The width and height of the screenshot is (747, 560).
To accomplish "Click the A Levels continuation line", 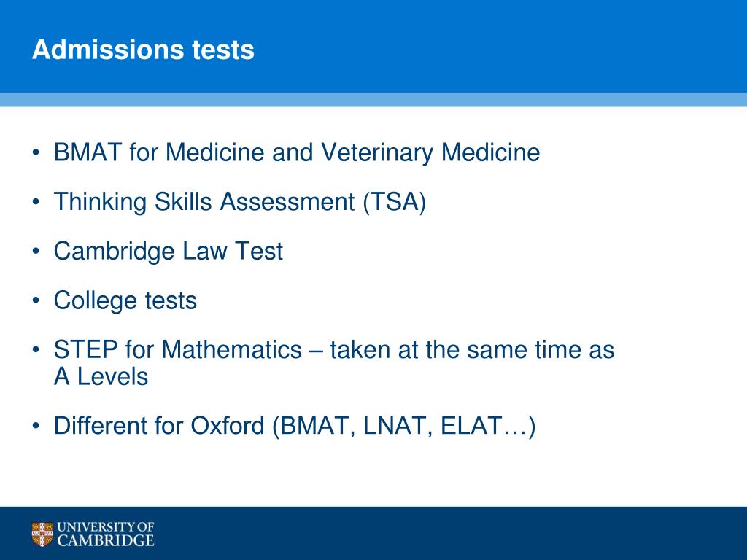I will tap(101, 377).
